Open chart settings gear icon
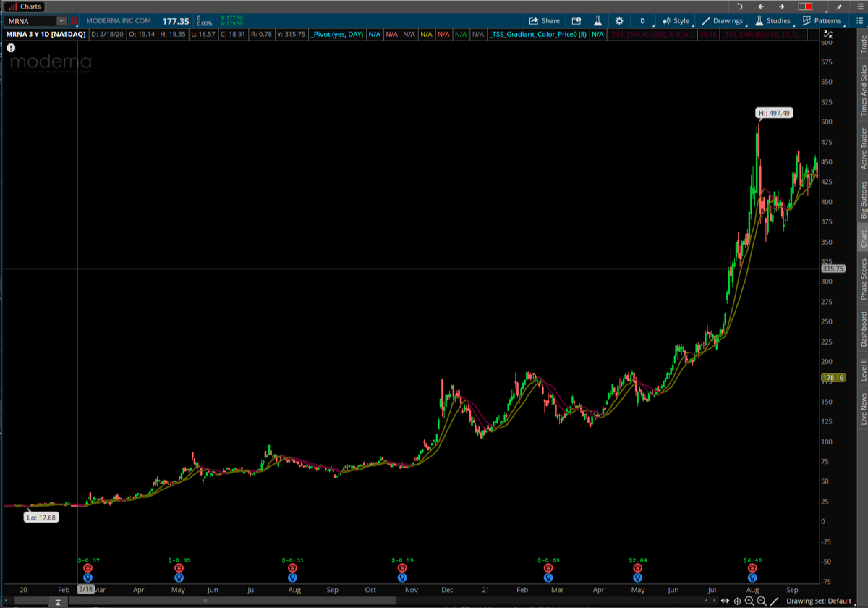Image resolution: width=868 pixels, height=608 pixels. [619, 21]
